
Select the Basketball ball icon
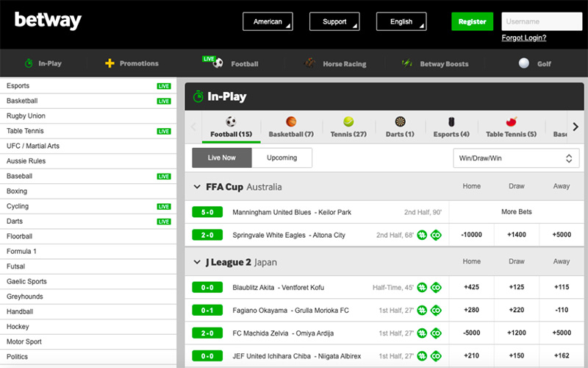[x=291, y=121]
